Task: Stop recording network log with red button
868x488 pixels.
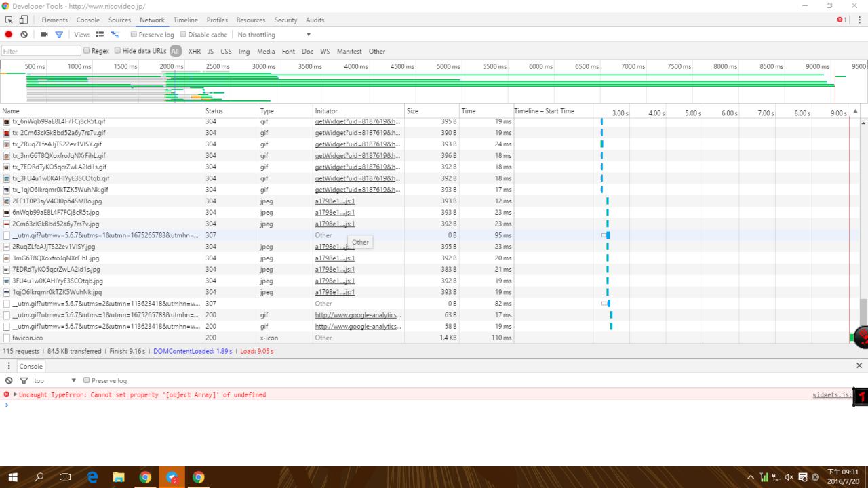Action: coord(9,35)
